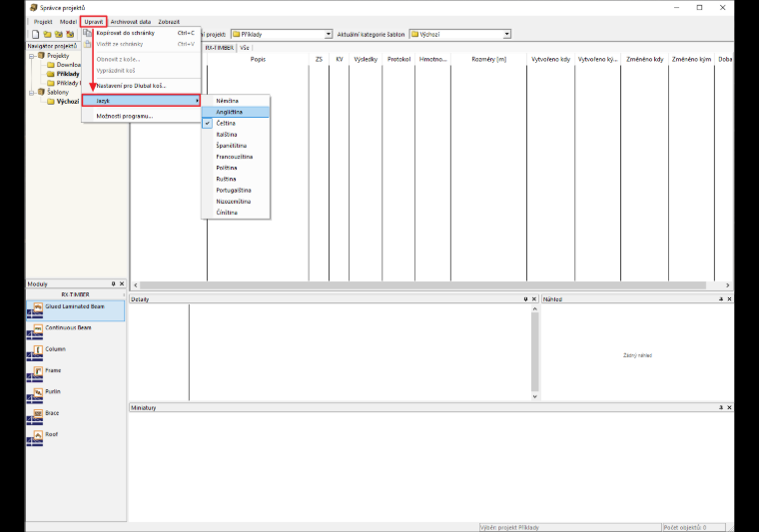Image resolution: width=759 pixels, height=532 pixels.
Task: Collapse the Projekty tree node
Action: 32,56
